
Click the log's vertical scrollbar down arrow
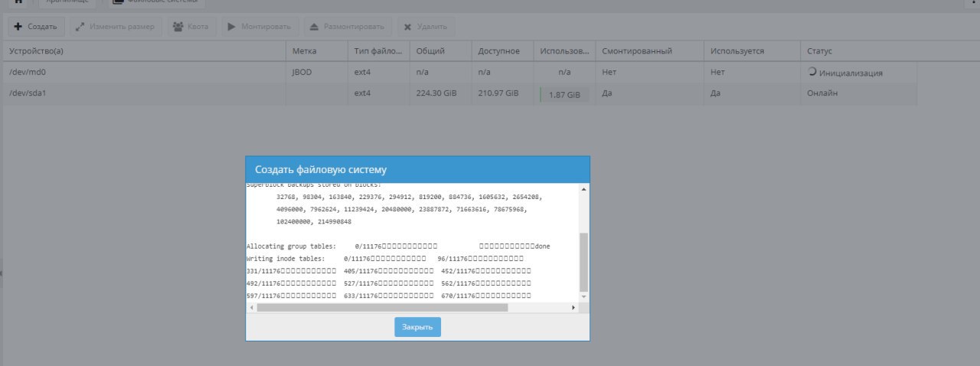point(584,296)
